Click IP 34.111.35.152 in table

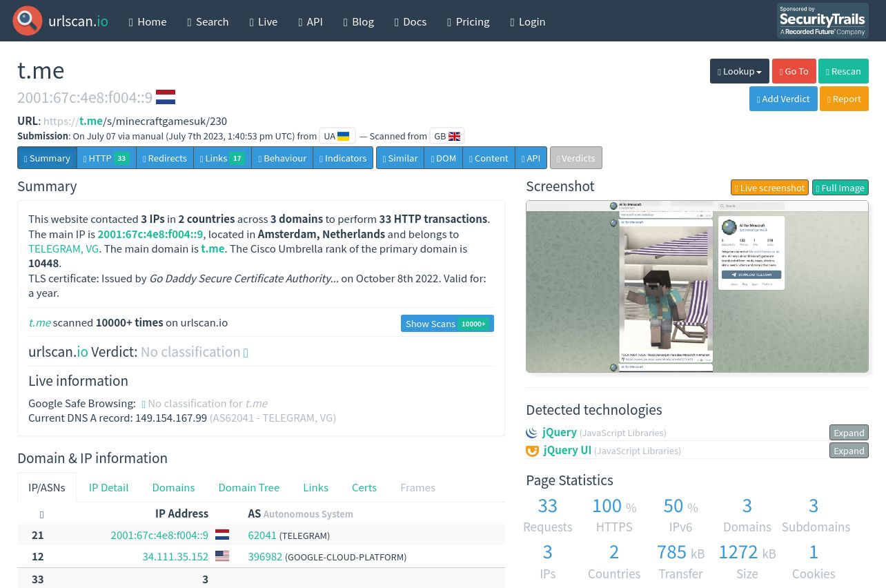click(175, 556)
